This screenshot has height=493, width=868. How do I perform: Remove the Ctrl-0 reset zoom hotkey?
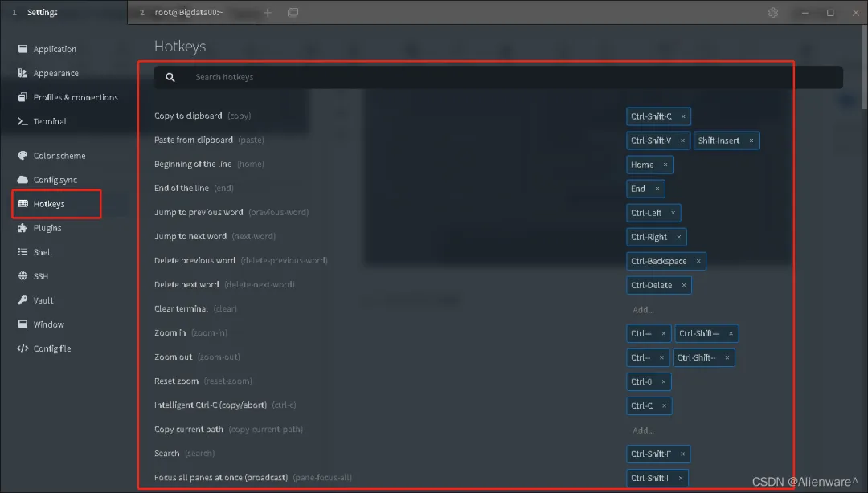664,381
